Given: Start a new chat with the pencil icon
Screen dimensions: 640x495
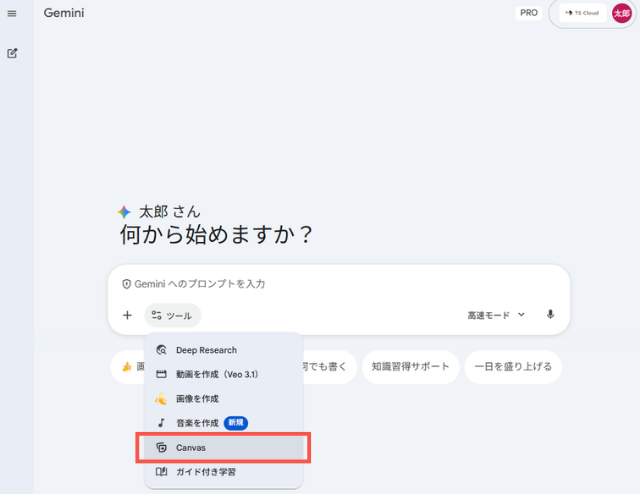Looking at the screenshot, I should click(12, 53).
